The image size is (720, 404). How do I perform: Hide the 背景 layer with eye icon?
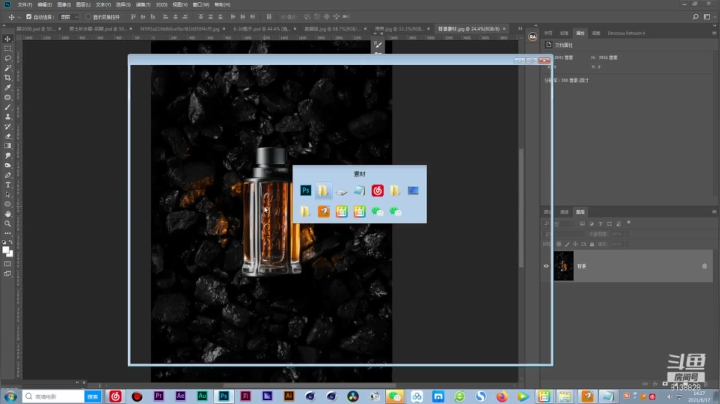pyautogui.click(x=546, y=266)
